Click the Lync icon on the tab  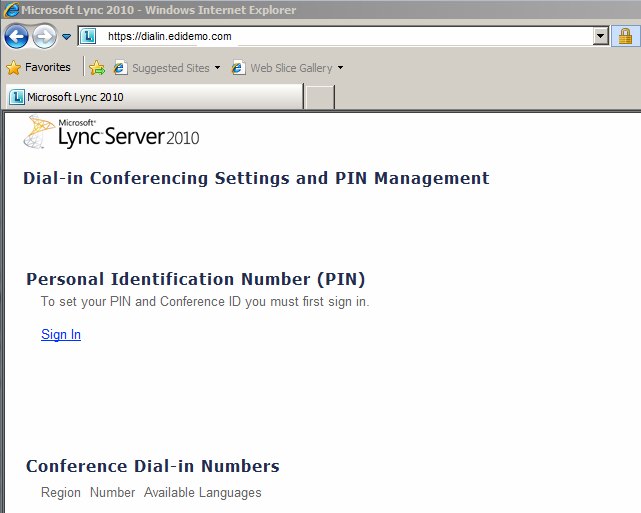17,97
